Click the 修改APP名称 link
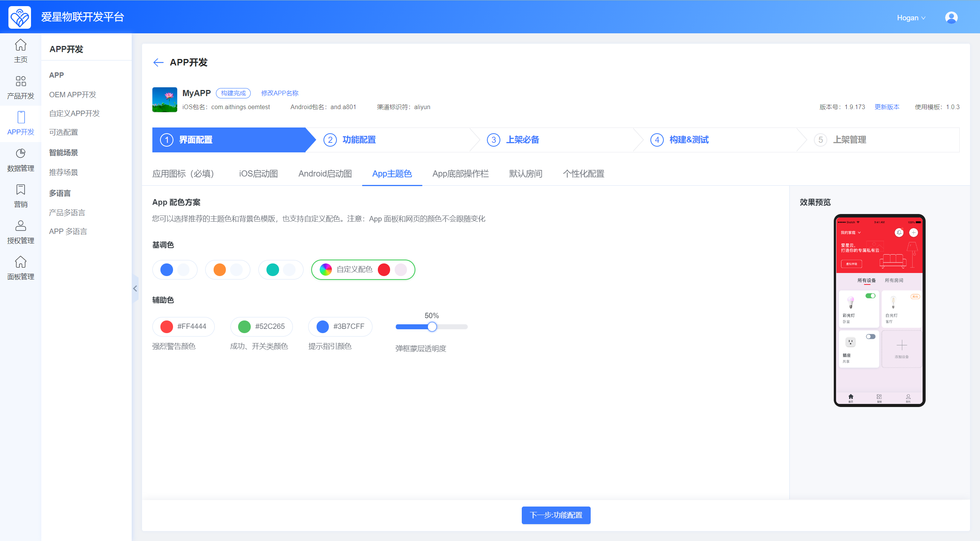The width and height of the screenshot is (980, 541). [x=279, y=93]
